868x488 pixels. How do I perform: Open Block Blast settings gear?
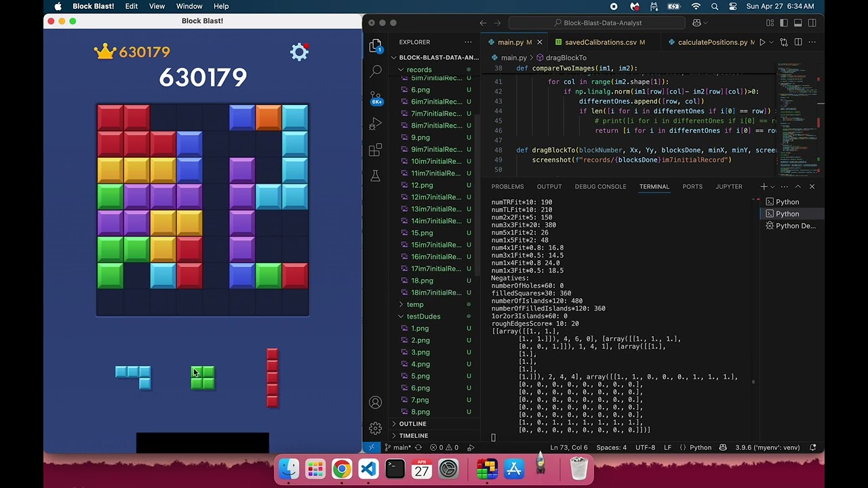pyautogui.click(x=299, y=52)
